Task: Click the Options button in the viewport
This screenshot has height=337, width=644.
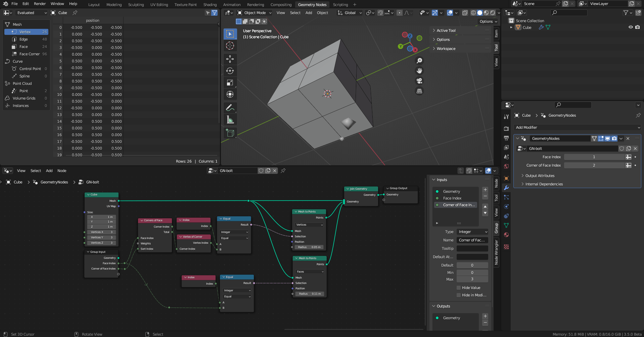Action: pyautogui.click(x=488, y=21)
